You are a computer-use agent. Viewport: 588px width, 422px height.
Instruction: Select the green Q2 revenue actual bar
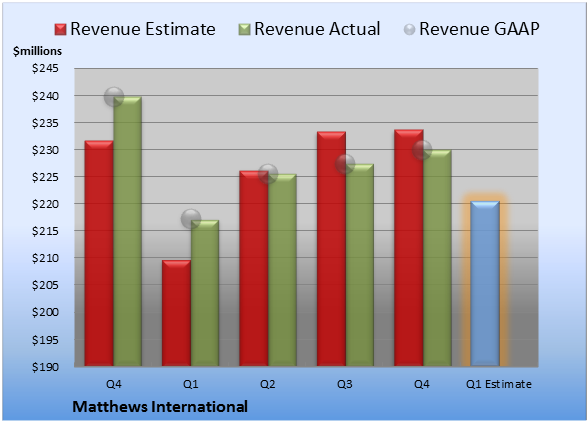click(282, 270)
